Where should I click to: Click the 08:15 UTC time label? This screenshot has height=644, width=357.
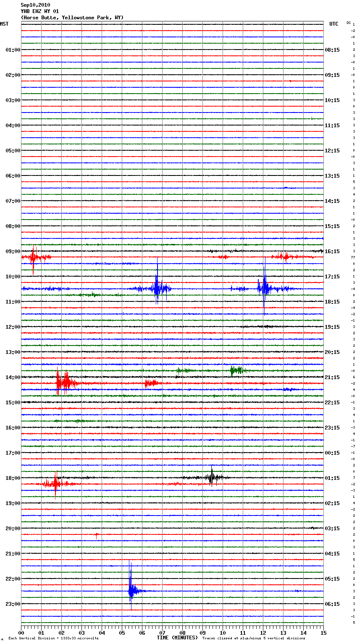[x=332, y=50]
